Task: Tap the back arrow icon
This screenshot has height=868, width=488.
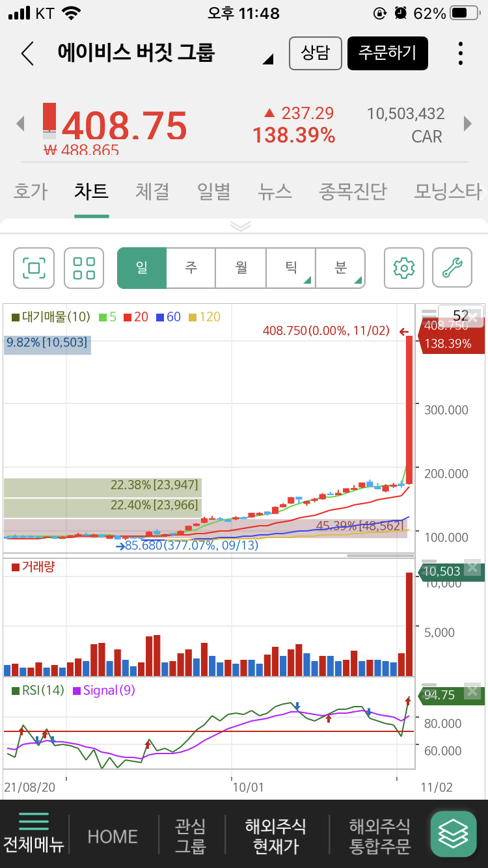Action: (x=27, y=53)
